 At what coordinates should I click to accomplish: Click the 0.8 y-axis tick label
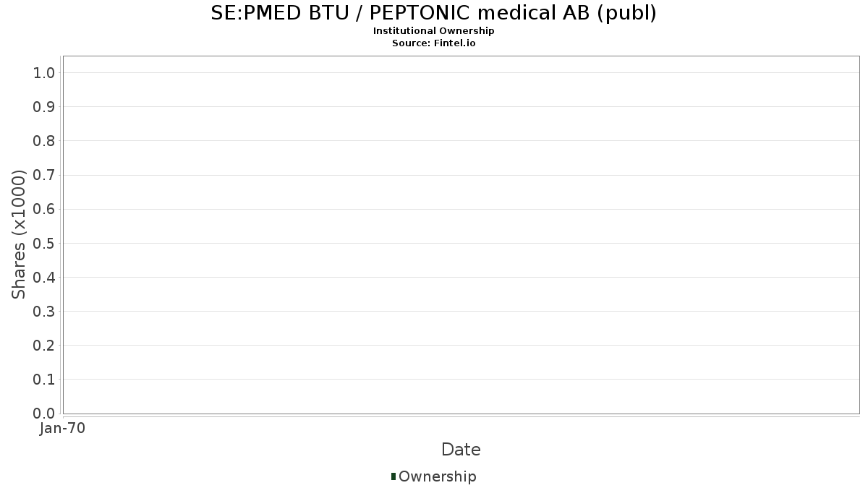pyautogui.click(x=44, y=141)
